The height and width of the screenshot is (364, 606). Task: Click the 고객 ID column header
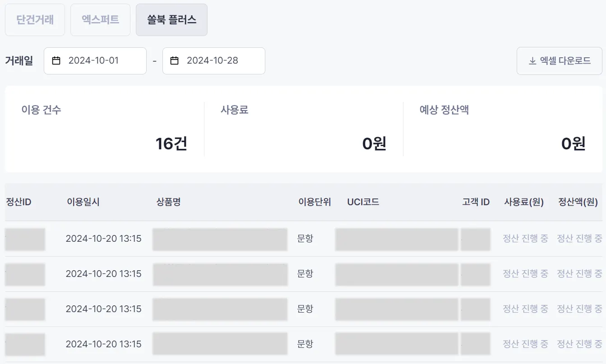click(x=476, y=202)
